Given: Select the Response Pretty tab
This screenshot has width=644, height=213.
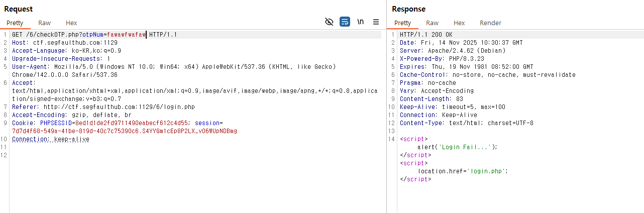Looking at the screenshot, I should (x=402, y=23).
